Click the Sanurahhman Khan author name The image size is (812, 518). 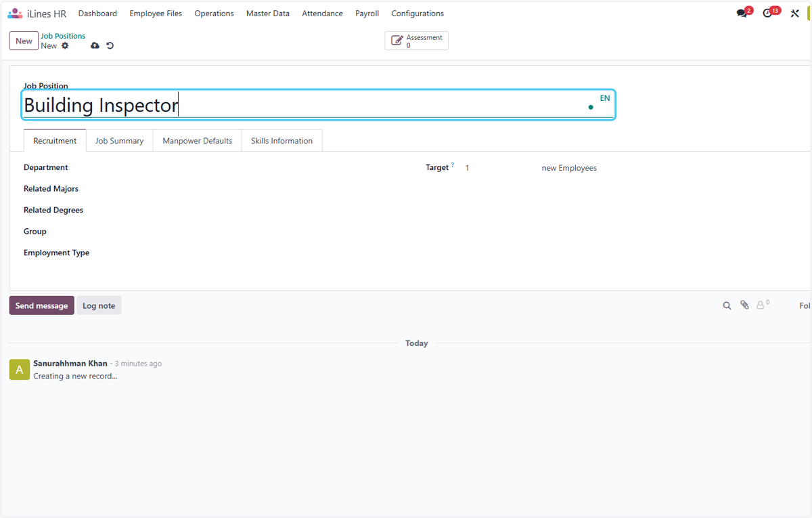70,364
